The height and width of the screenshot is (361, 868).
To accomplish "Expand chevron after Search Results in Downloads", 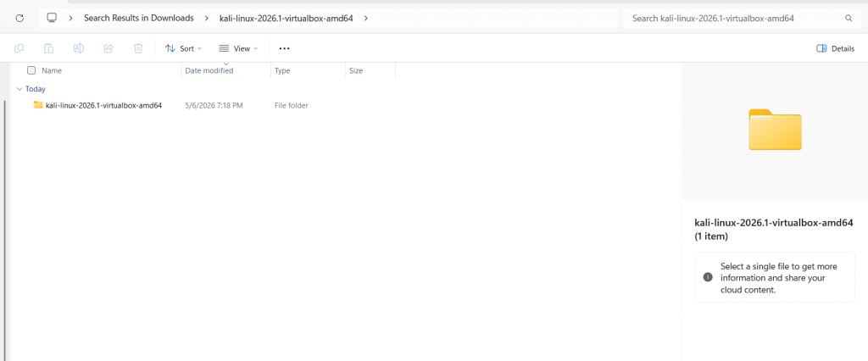I will [x=207, y=19].
